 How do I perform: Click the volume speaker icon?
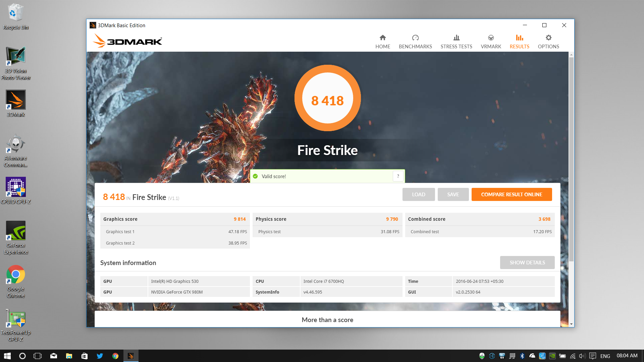582,356
